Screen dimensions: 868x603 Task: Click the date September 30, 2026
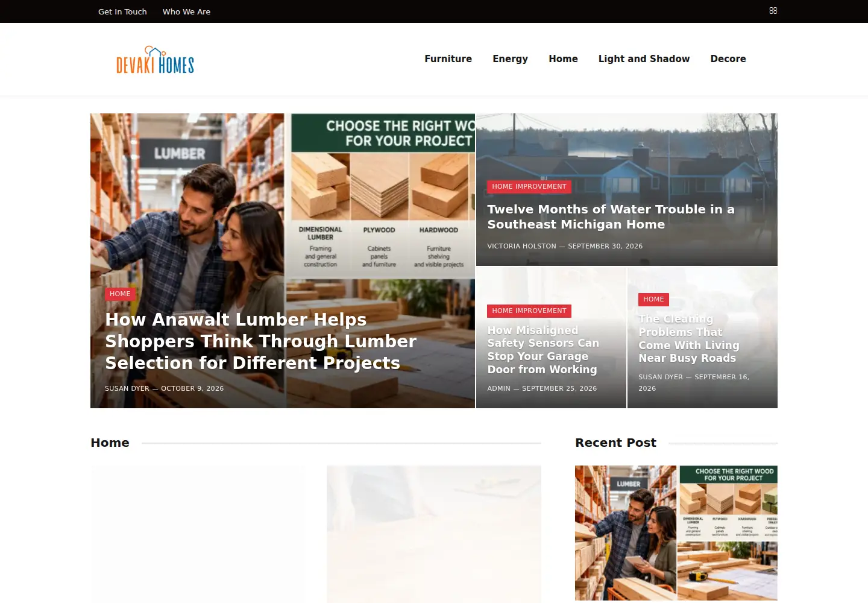pos(605,246)
